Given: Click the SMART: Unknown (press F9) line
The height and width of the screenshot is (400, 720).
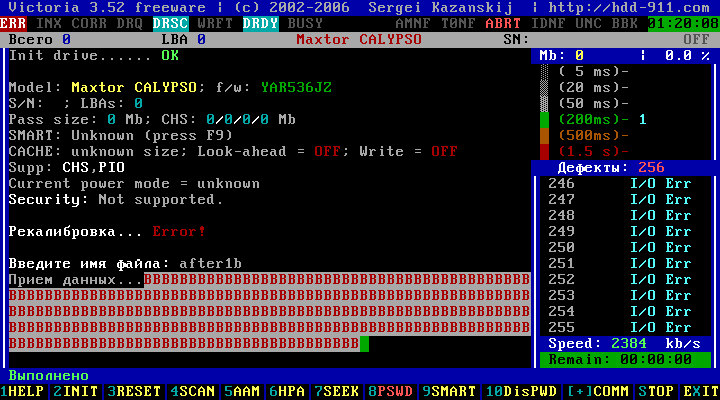Looking at the screenshot, I should pyautogui.click(x=121, y=135).
